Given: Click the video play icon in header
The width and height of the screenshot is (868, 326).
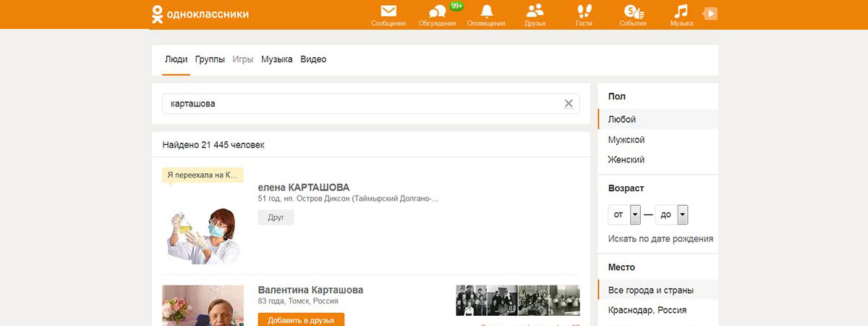Looking at the screenshot, I should pyautogui.click(x=710, y=13).
